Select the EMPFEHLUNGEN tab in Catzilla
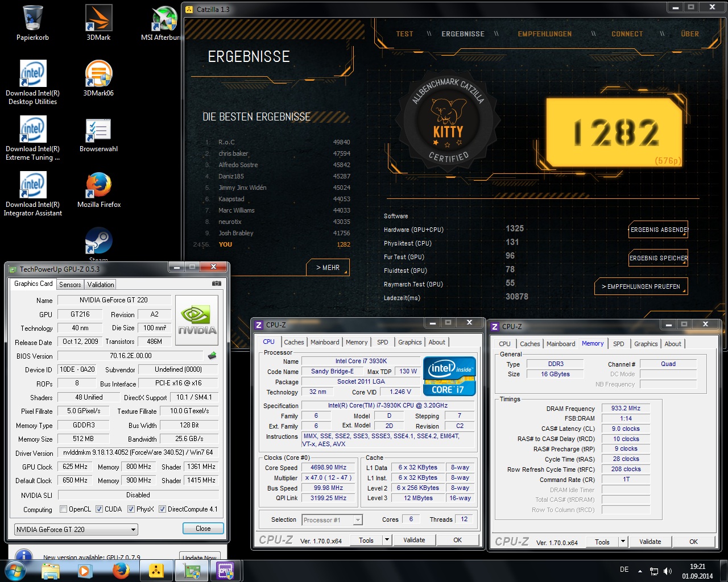The height and width of the screenshot is (582, 728). coord(545,34)
